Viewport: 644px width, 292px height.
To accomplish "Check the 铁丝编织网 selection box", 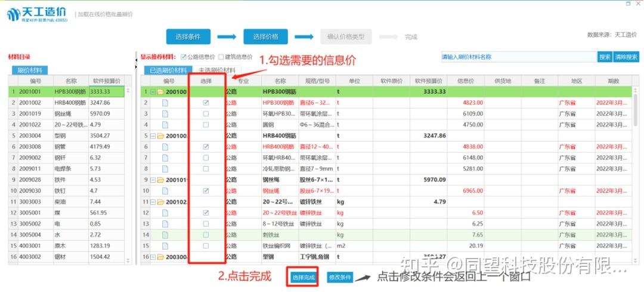I will pos(206,246).
